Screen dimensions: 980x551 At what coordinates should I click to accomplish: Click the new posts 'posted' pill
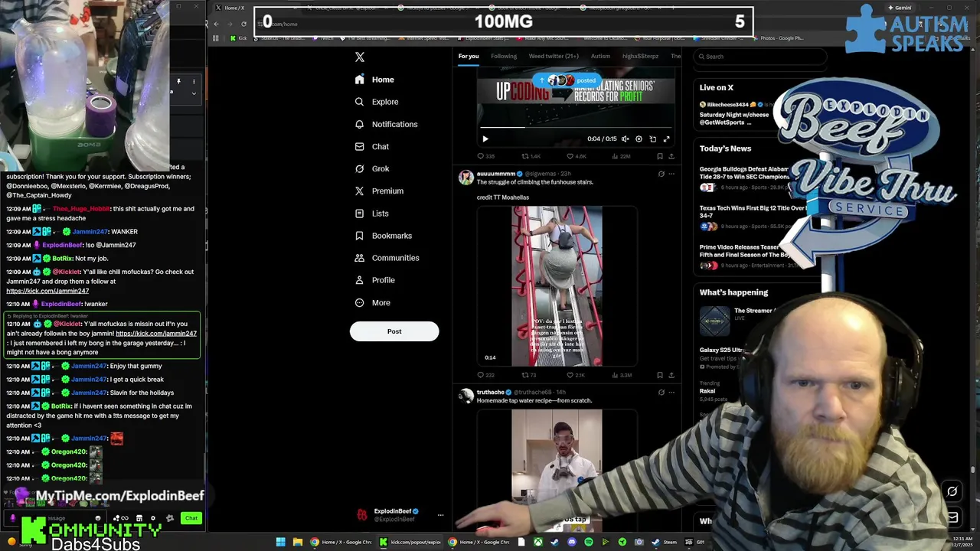click(566, 80)
